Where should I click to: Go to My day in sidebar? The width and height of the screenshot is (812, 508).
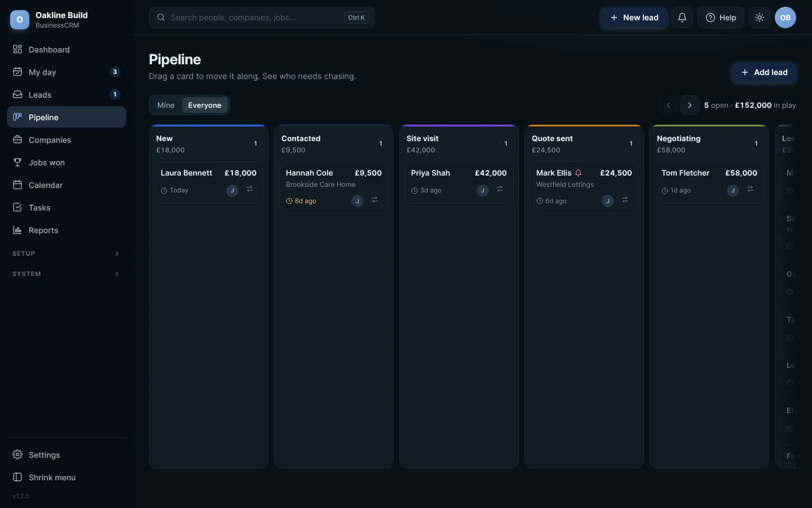67,72
